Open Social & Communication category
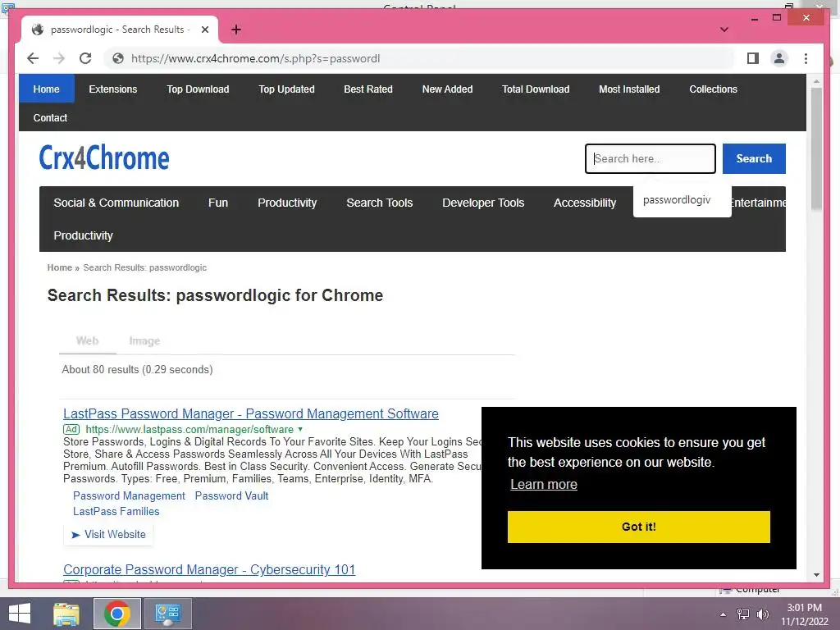 click(x=116, y=203)
